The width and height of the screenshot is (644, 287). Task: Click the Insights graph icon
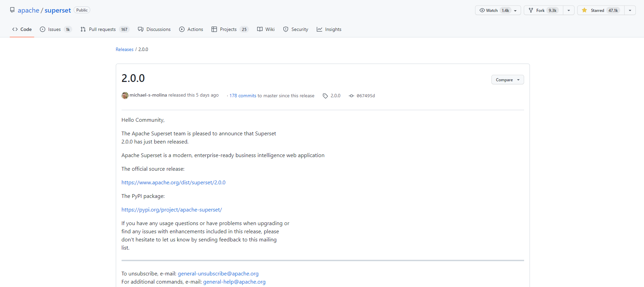[x=319, y=29]
